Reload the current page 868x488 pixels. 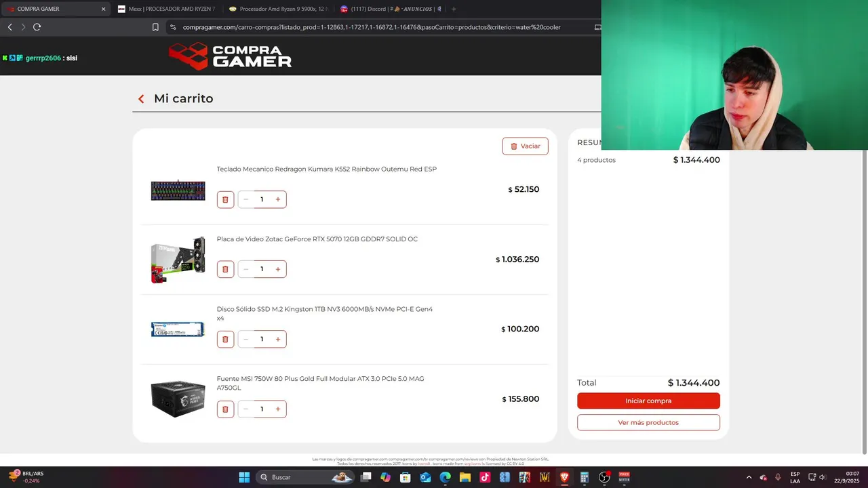[x=37, y=27]
